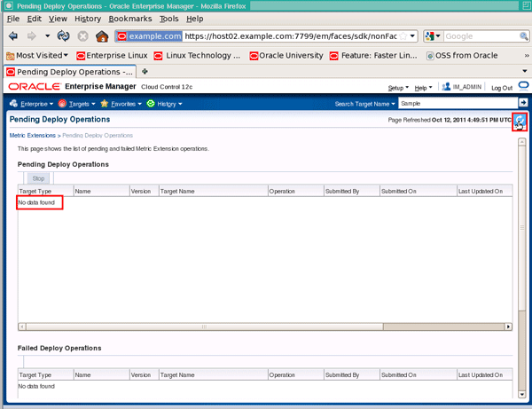The height and width of the screenshot is (409, 532).
Task: Open the address bar history dropdown
Action: tap(412, 35)
